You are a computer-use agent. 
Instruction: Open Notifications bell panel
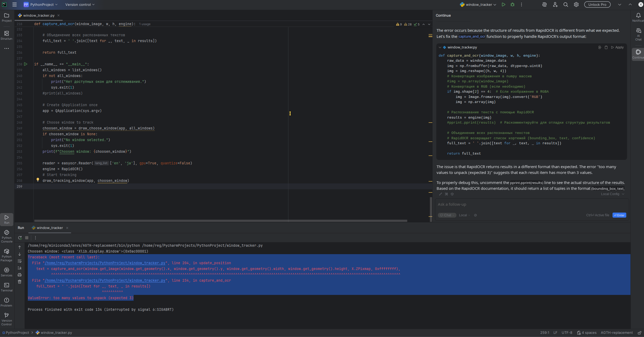click(x=638, y=17)
